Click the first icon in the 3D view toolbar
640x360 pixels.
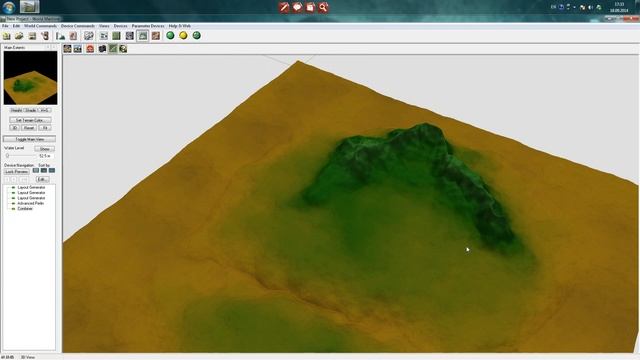[67, 49]
